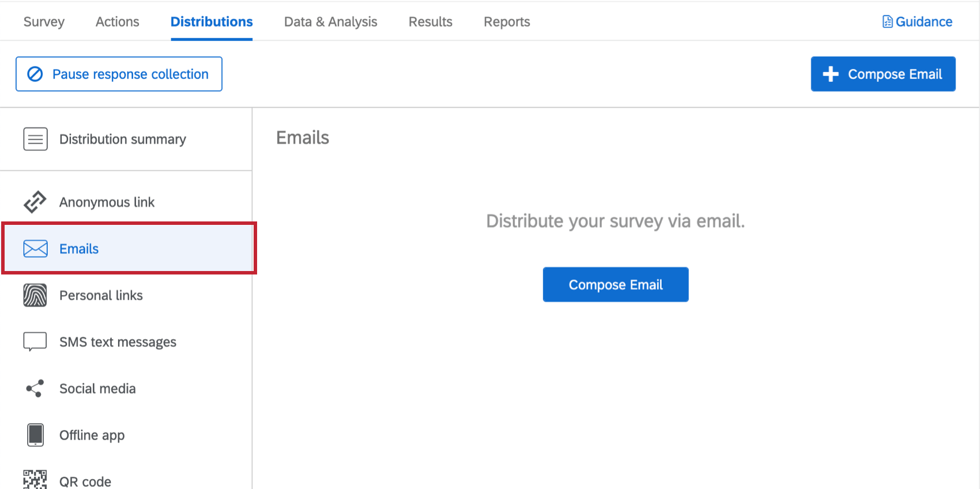Open the Results tab
Image resolution: width=980 pixels, height=489 pixels.
point(431,22)
